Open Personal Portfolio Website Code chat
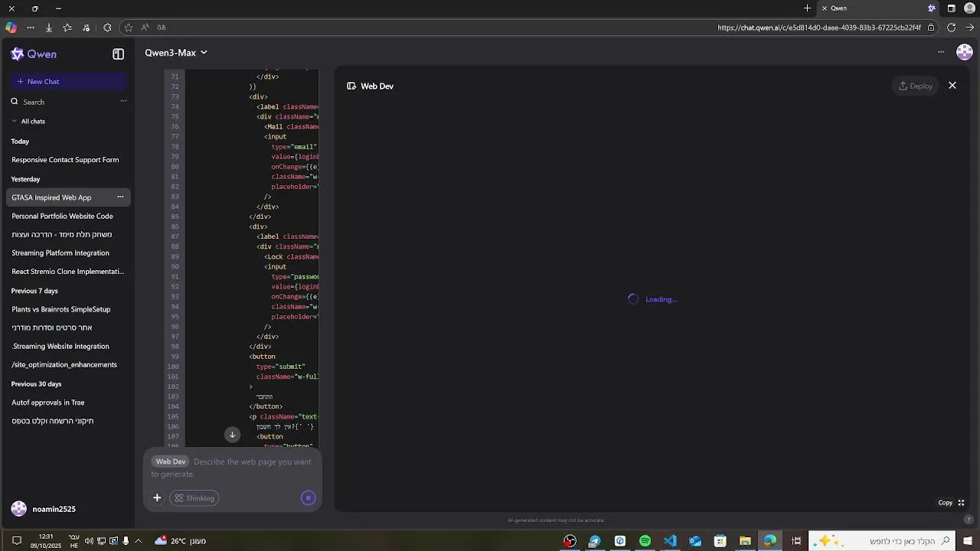Image resolution: width=980 pixels, height=551 pixels. click(62, 216)
